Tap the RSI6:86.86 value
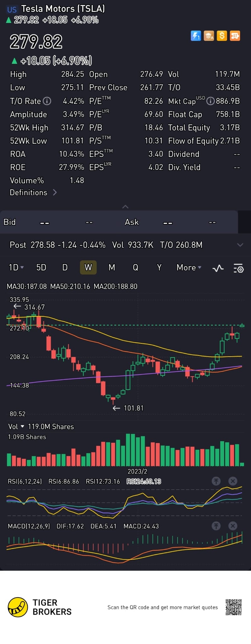 64,481
